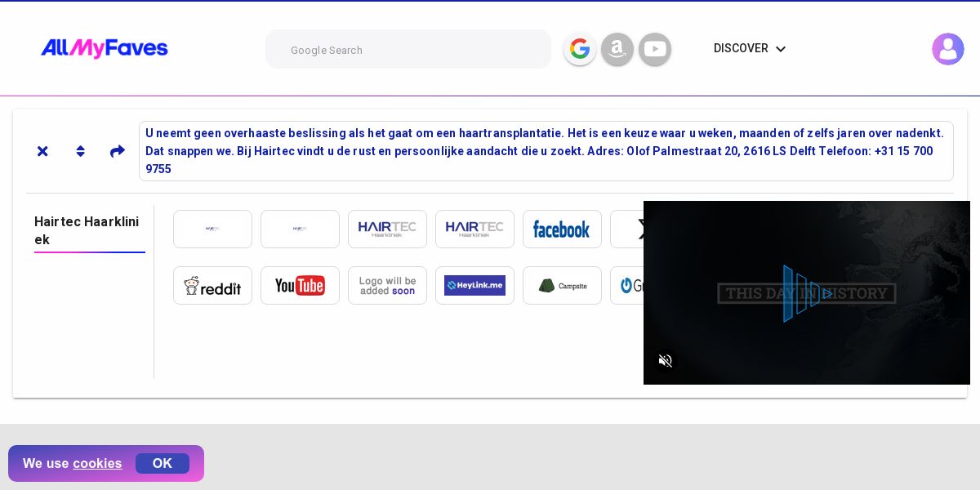Select the Hairtec Haarkliniek tab
980x490 pixels.
coord(90,231)
